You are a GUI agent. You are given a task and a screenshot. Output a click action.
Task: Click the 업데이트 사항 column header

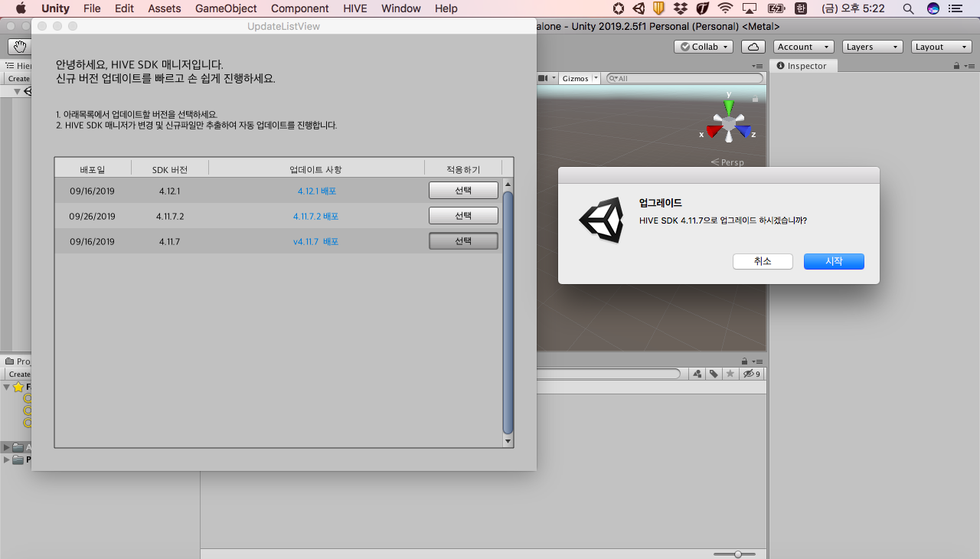point(316,169)
